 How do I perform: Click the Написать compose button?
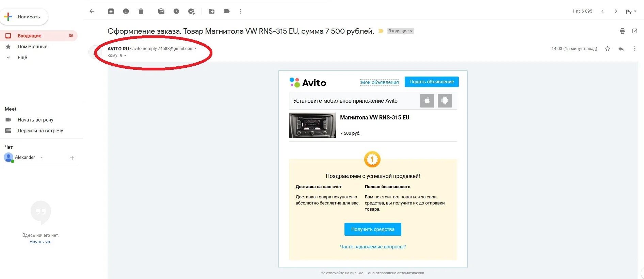24,17
